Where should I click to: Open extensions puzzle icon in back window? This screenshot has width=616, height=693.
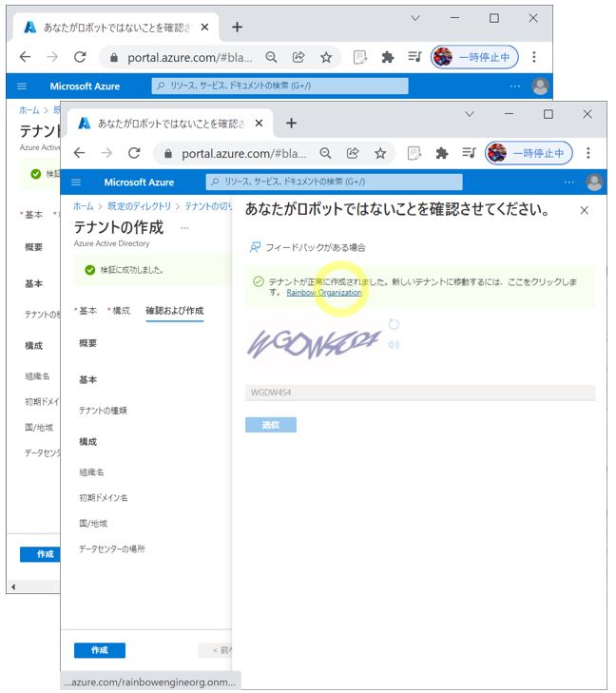388,57
